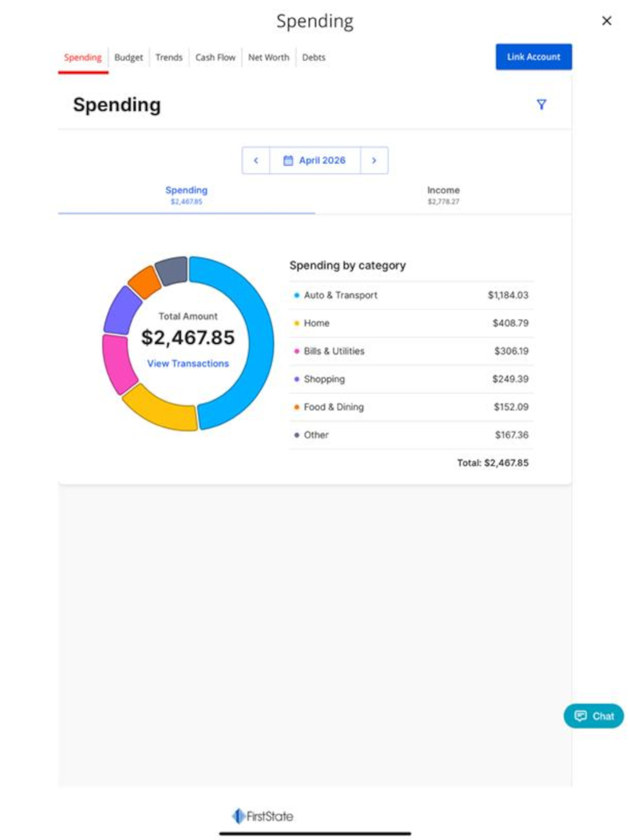Viewport: 630px width, 840px height.
Task: Click the FirstState logo
Action: click(x=263, y=816)
